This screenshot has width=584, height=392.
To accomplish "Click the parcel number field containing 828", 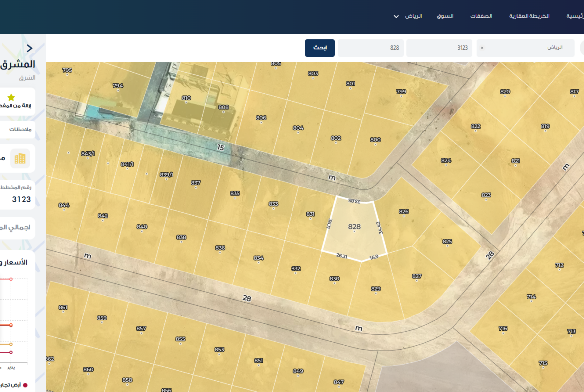I will 370,48.
